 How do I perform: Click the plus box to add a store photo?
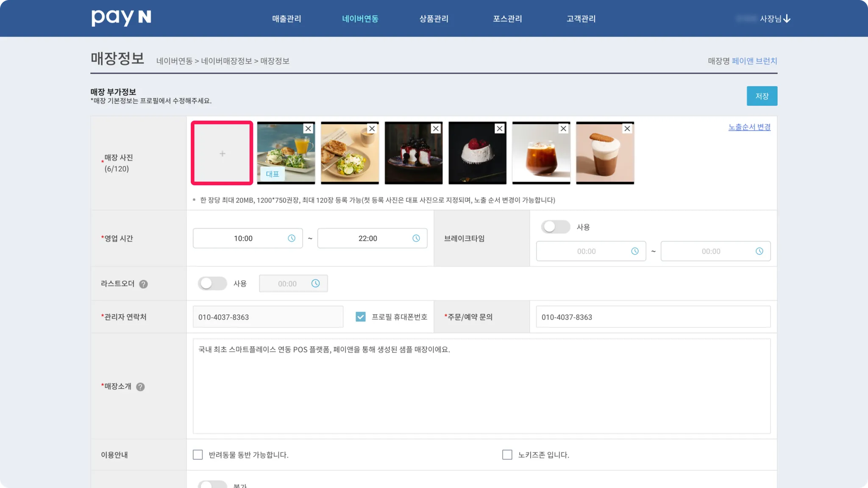(222, 153)
